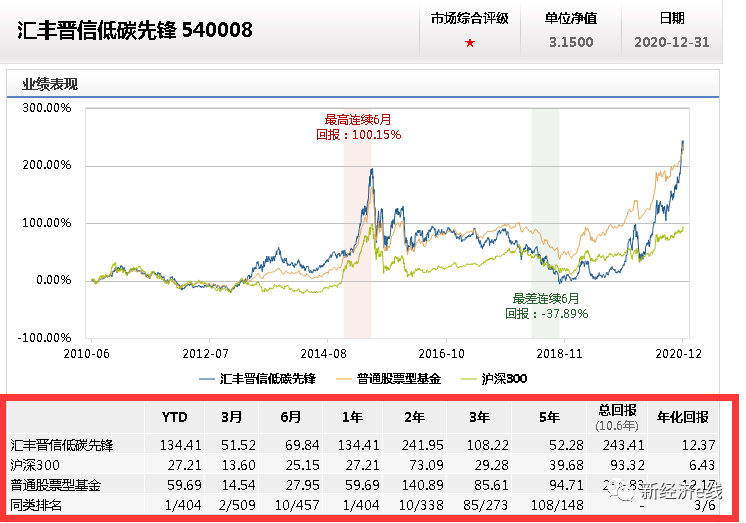Click the 6月 ranking 10/457
The height and width of the screenshot is (523, 746).
pyautogui.click(x=297, y=505)
